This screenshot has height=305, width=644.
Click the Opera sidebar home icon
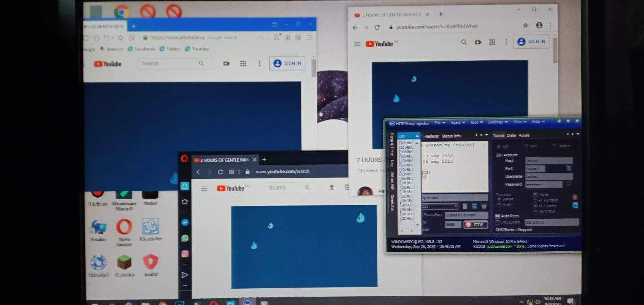[x=184, y=186]
